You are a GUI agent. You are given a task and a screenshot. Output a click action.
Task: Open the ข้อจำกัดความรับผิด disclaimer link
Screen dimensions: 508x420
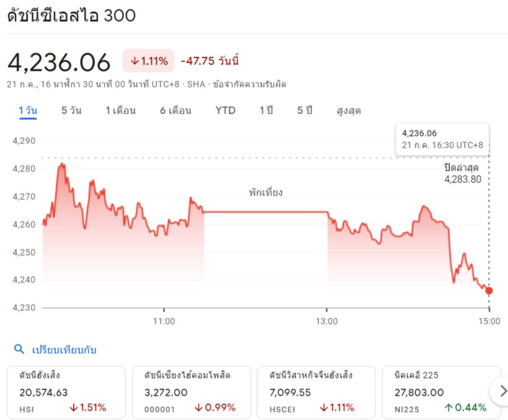pyautogui.click(x=249, y=84)
